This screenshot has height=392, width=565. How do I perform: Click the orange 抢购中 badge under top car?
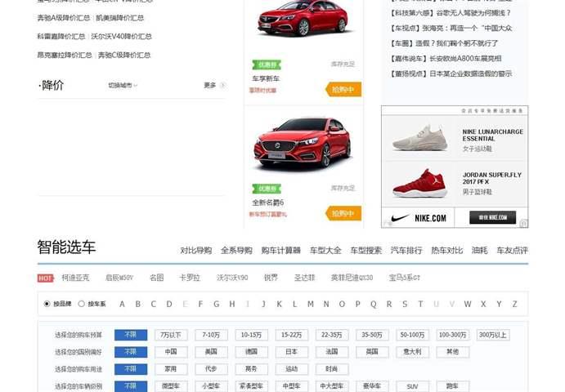point(343,89)
